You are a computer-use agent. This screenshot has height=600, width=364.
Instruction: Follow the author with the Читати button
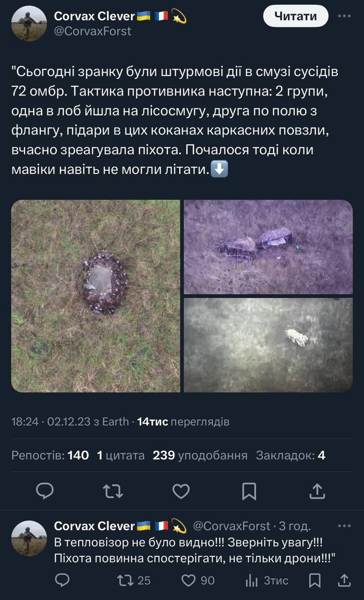pyautogui.click(x=296, y=16)
